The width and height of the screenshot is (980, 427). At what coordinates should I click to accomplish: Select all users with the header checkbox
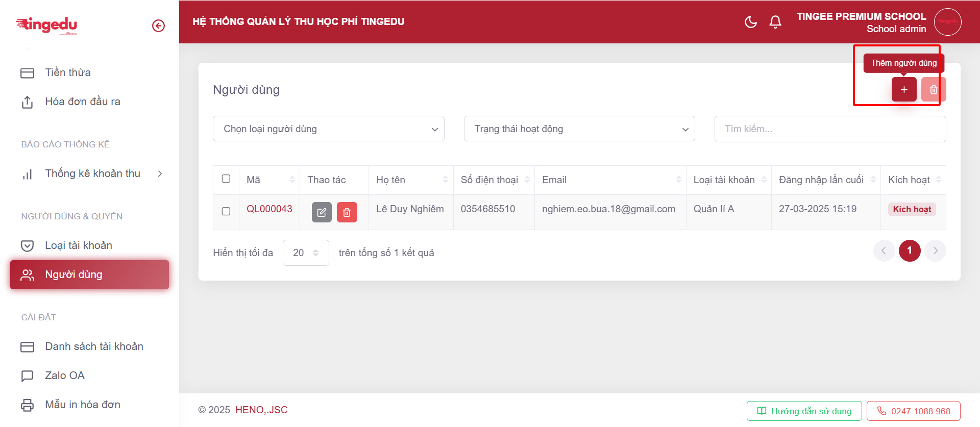(x=226, y=179)
